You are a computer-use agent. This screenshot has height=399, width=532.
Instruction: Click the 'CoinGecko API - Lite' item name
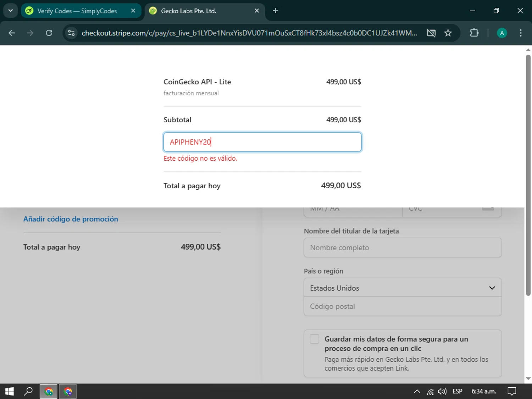[197, 82]
